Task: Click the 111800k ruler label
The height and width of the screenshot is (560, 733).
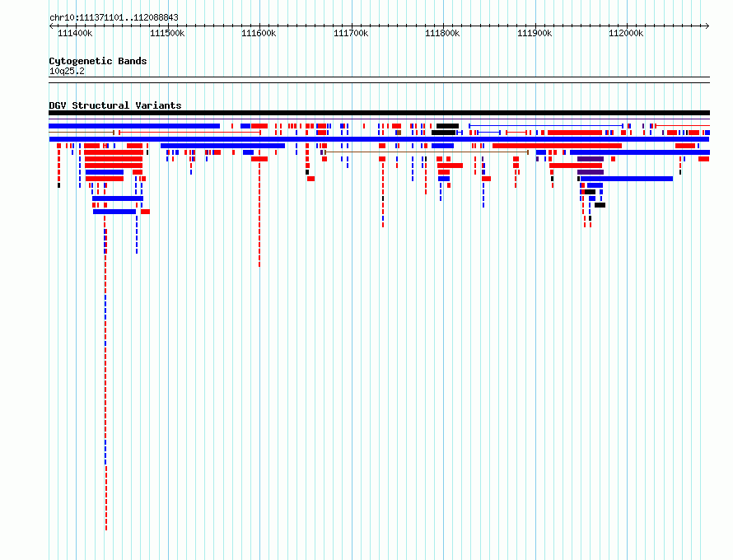Action: (442, 34)
